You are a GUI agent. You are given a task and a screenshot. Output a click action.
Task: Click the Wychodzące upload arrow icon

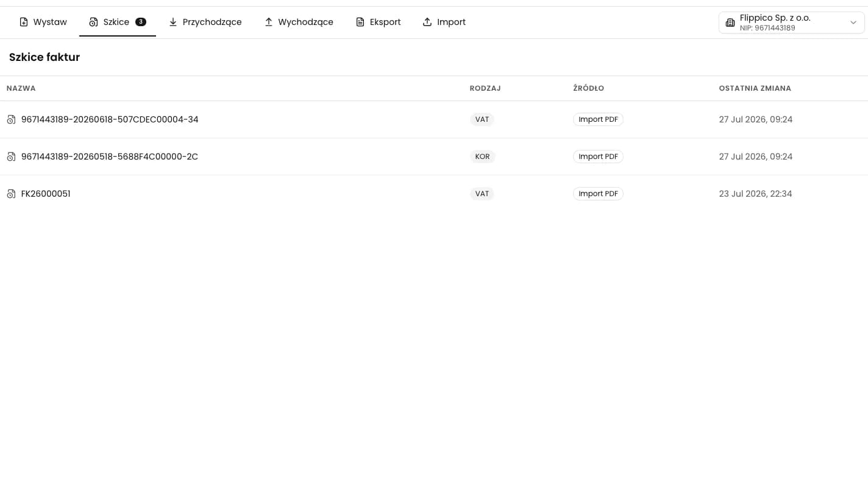[268, 22]
